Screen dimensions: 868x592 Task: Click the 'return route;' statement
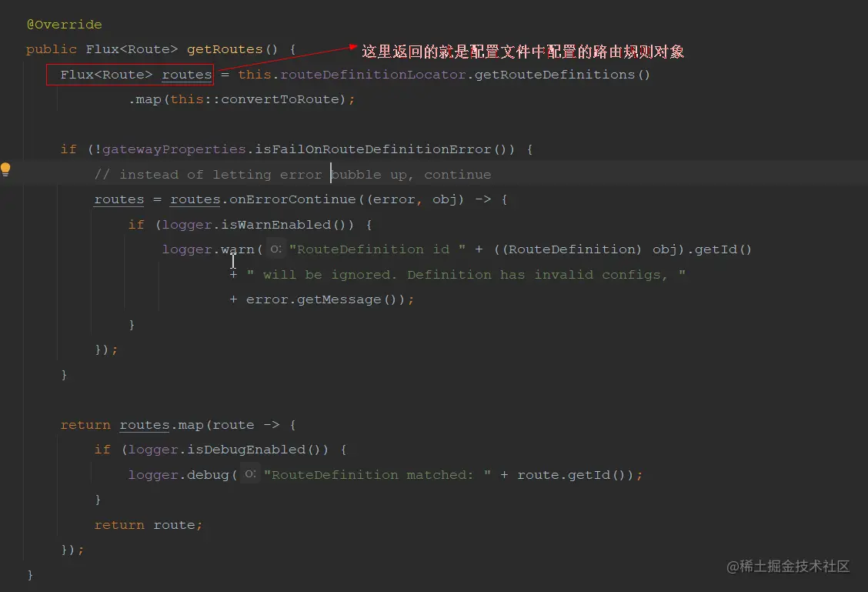[149, 524]
